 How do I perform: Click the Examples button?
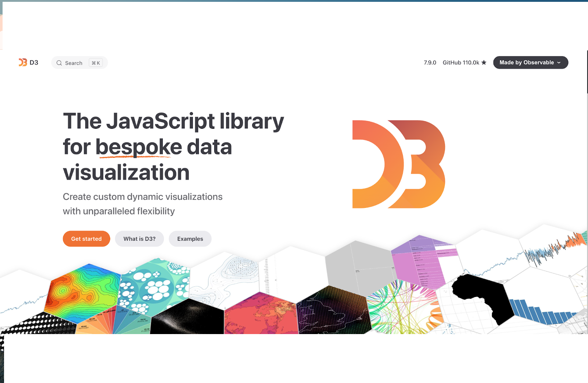(x=190, y=239)
